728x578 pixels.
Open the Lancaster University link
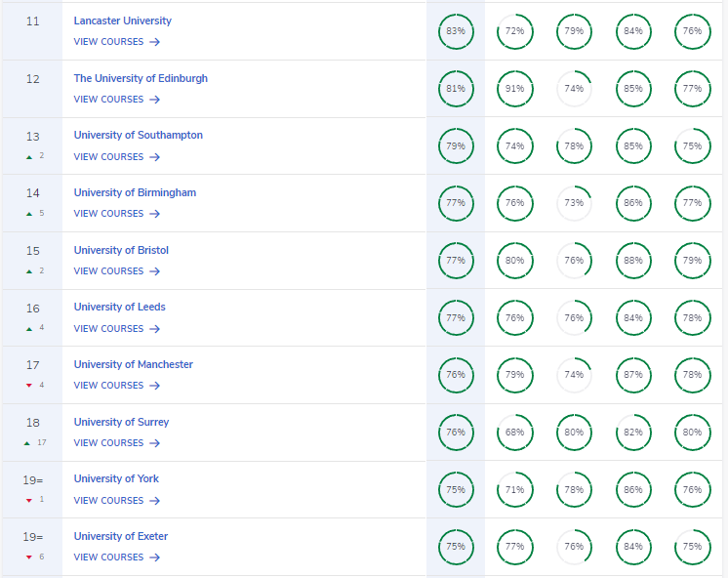pyautogui.click(x=122, y=21)
